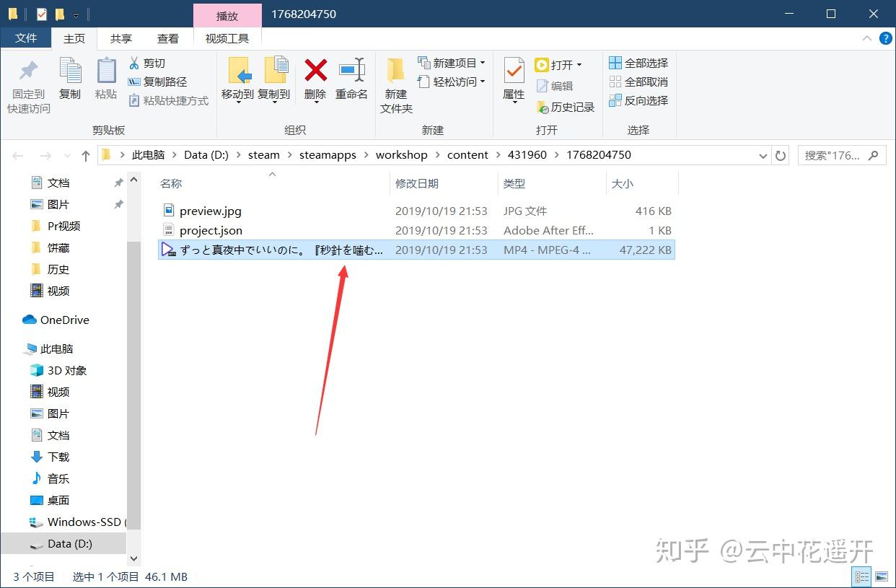Screen dimensions: 896x588
Task: Click the Refresh icon beside the address bar
Action: [780, 155]
